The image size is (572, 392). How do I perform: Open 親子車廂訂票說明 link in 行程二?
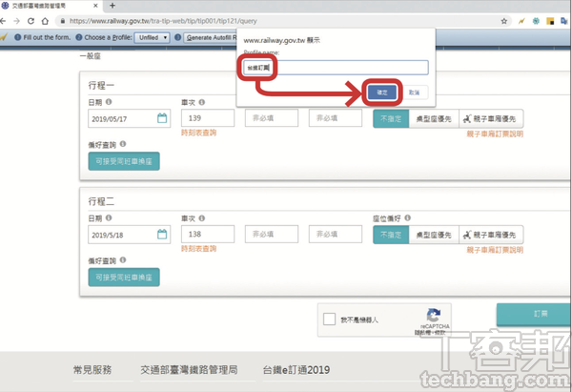[x=495, y=250]
